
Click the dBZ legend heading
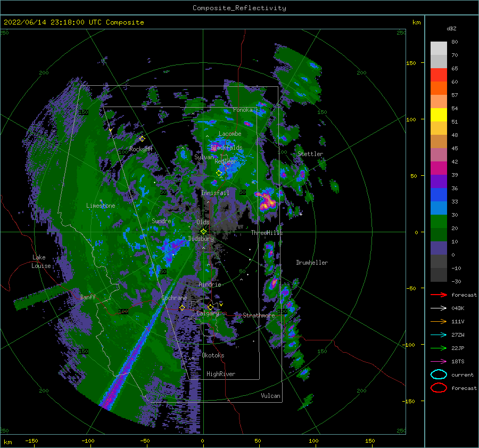(451, 28)
